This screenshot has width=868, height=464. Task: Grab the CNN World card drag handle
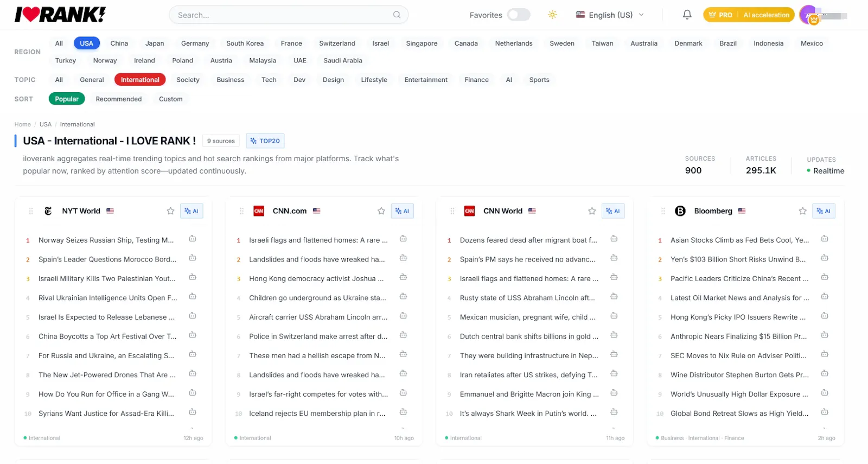pos(452,211)
